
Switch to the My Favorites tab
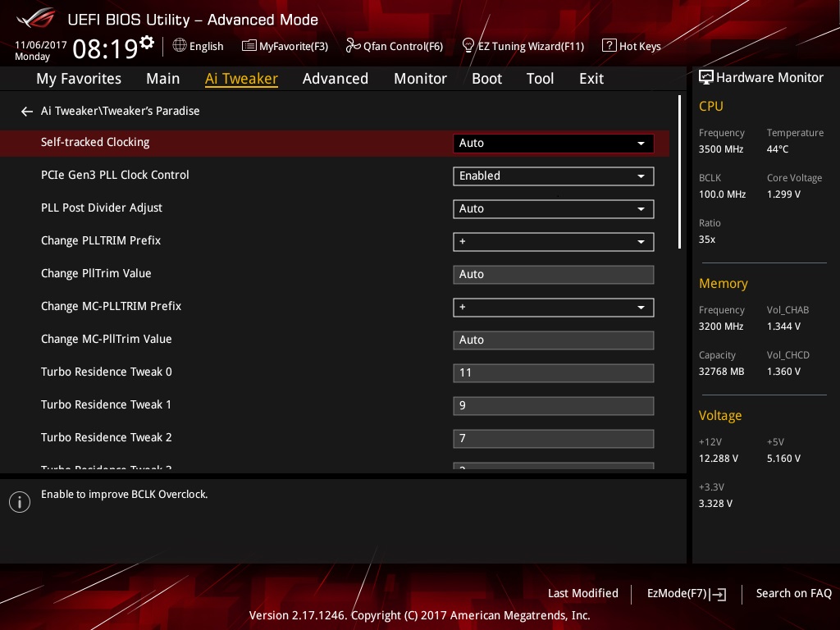click(x=79, y=79)
